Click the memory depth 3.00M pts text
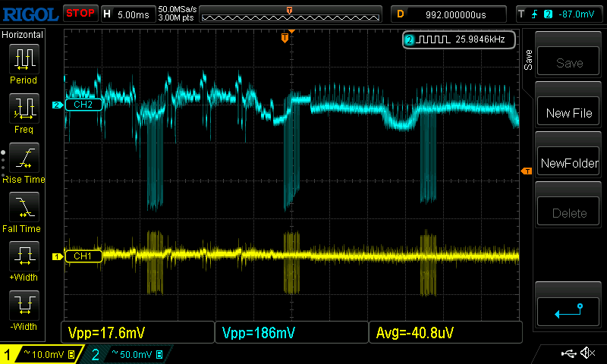The image size is (607, 364). coord(176,17)
